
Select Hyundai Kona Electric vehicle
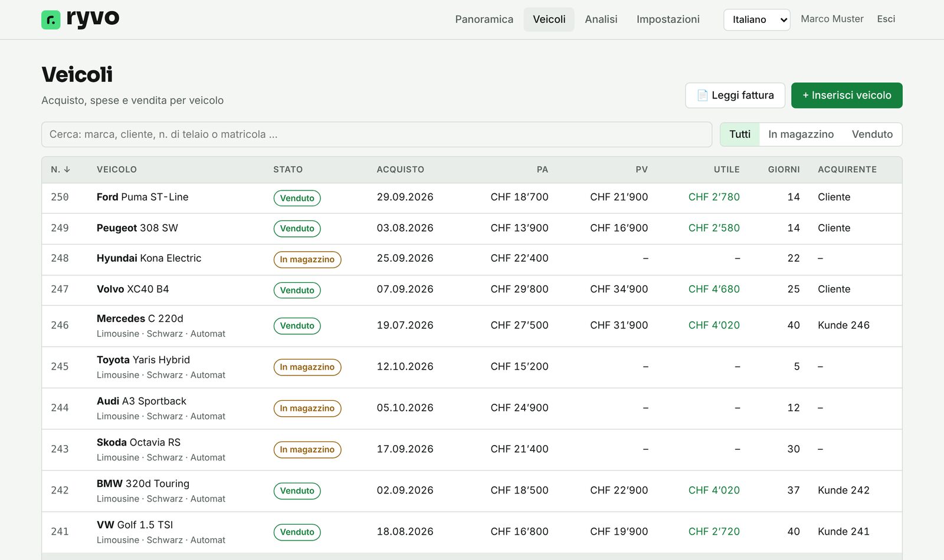(472, 259)
